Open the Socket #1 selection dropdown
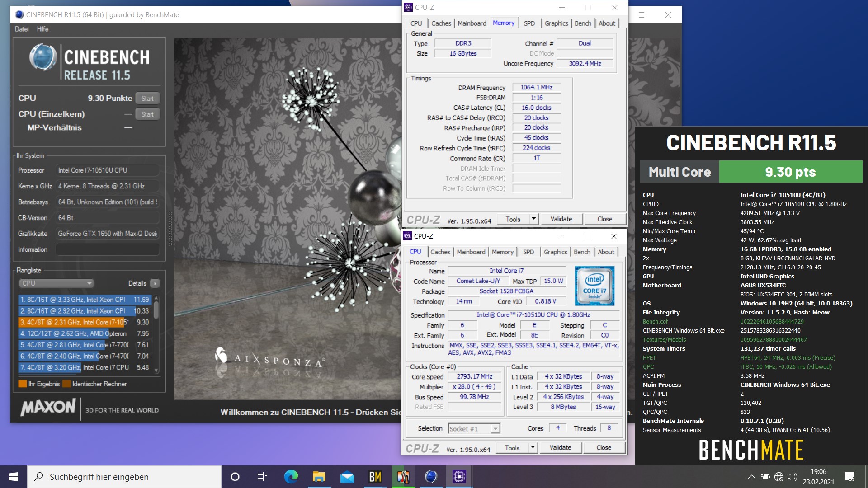Viewport: 868px width, 488px height. click(x=474, y=429)
